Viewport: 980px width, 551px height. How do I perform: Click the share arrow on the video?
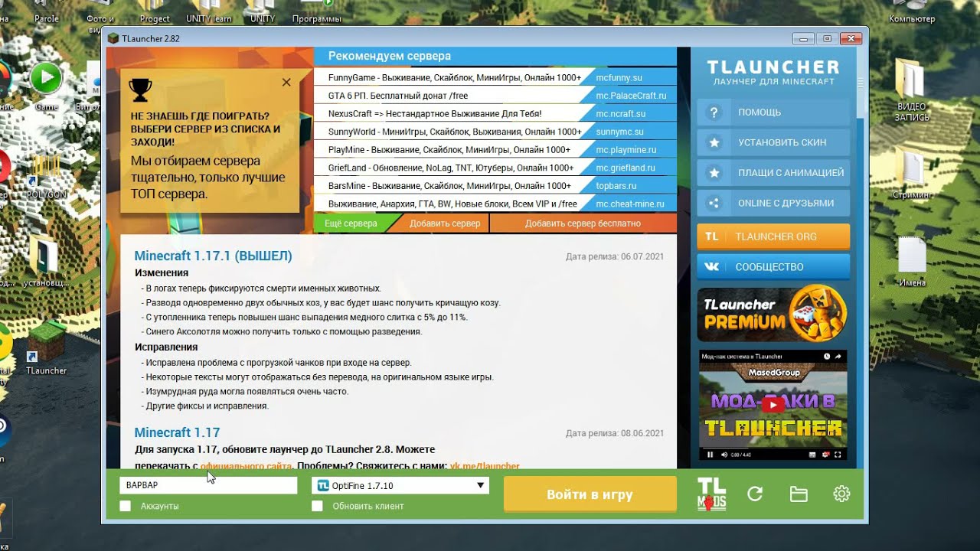click(838, 357)
